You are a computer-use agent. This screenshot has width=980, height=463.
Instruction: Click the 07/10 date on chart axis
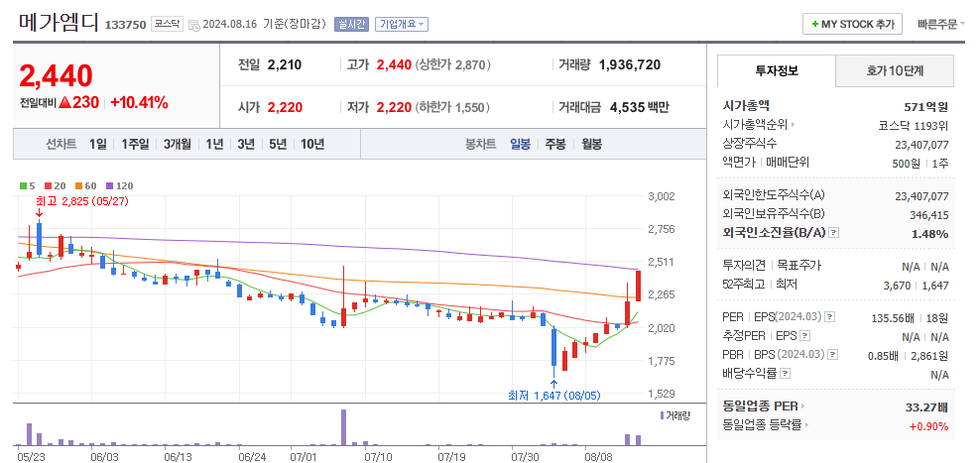tap(377, 457)
